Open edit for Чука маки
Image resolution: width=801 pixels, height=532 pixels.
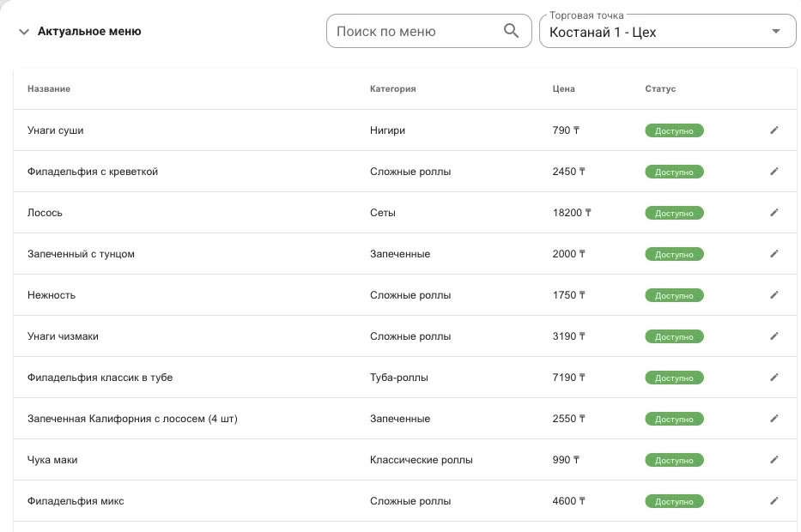pos(774,460)
